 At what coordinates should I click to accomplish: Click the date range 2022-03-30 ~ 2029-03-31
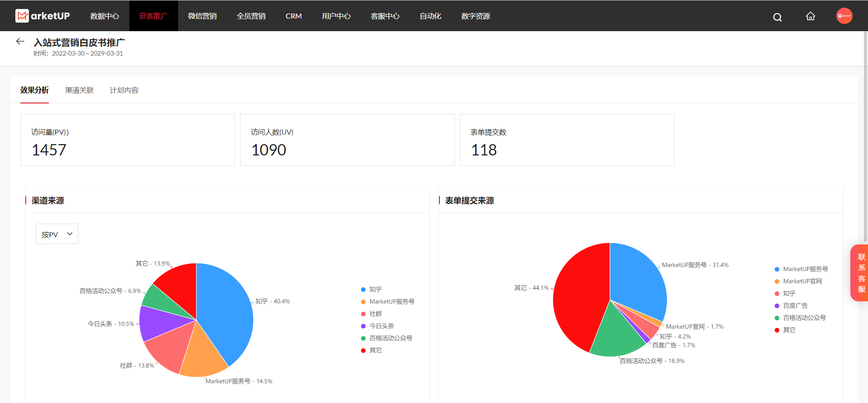pos(87,53)
